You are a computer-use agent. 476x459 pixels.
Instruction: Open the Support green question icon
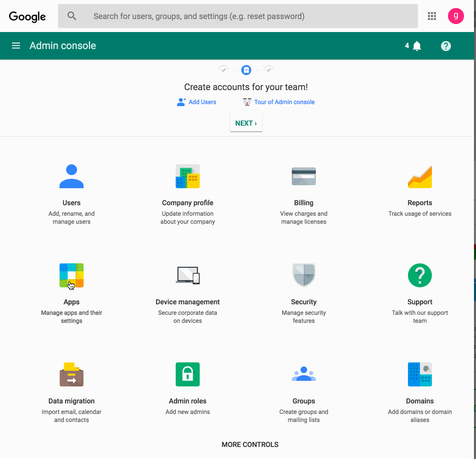(420, 275)
